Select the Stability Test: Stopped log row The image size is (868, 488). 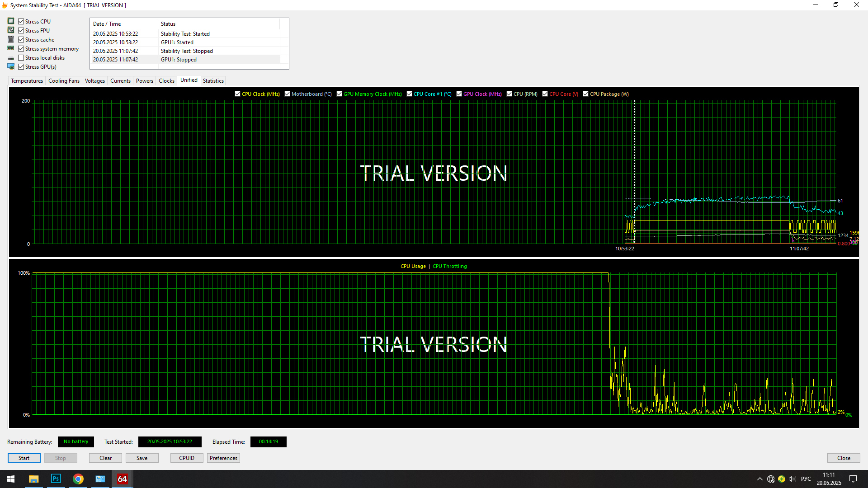[185, 51]
